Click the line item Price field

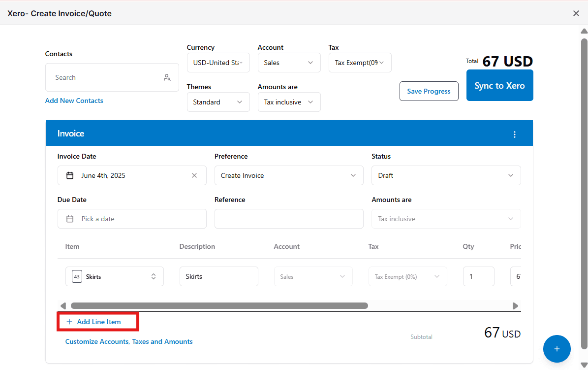516,276
